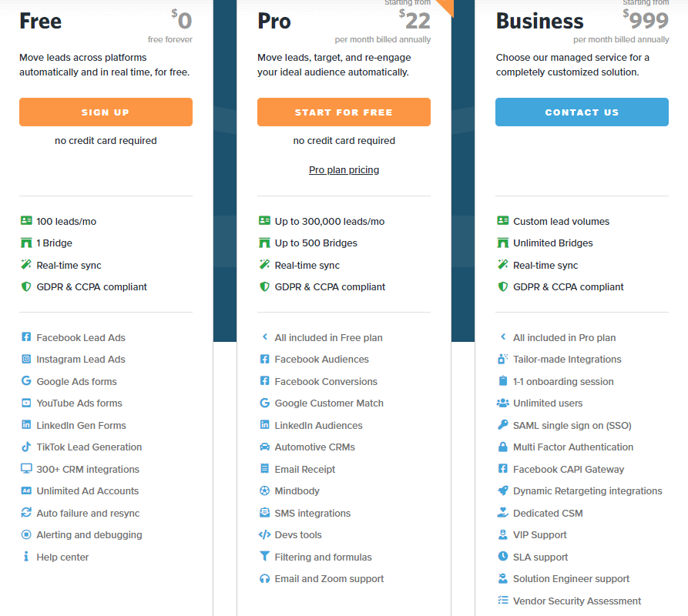Click the chevron beside All included in Pro plan
The height and width of the screenshot is (616, 688).
tap(502, 337)
